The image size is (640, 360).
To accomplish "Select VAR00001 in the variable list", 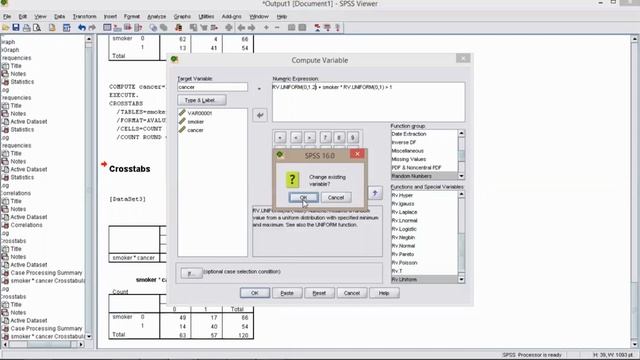I will click(200, 113).
